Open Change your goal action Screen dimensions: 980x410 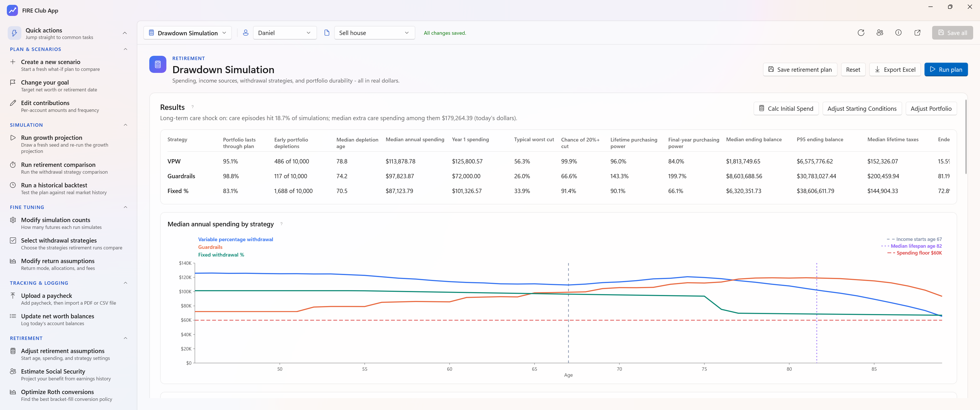coord(68,86)
